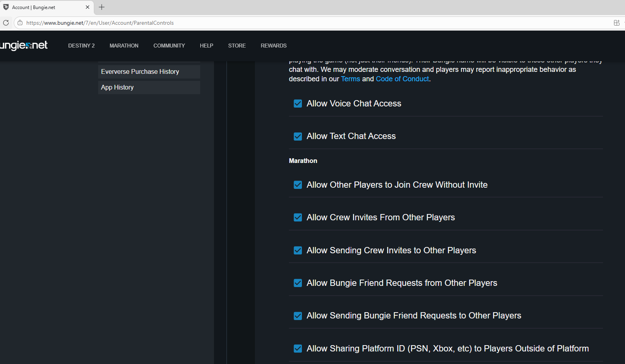Screen dimensions: 625x364
Task: Open the Marathon nav menu
Action: click(x=124, y=46)
